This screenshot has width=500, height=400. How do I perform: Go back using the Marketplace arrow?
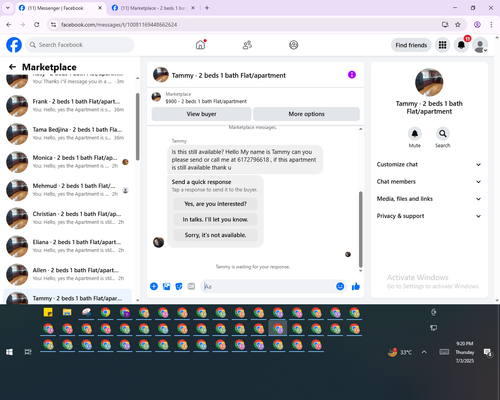pyautogui.click(x=12, y=67)
